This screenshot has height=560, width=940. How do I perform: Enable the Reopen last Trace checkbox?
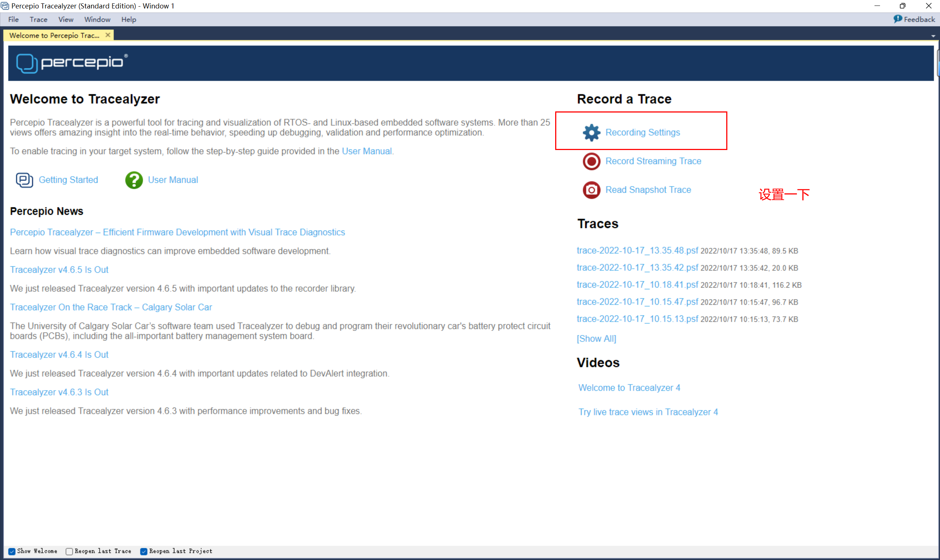pyautogui.click(x=69, y=551)
